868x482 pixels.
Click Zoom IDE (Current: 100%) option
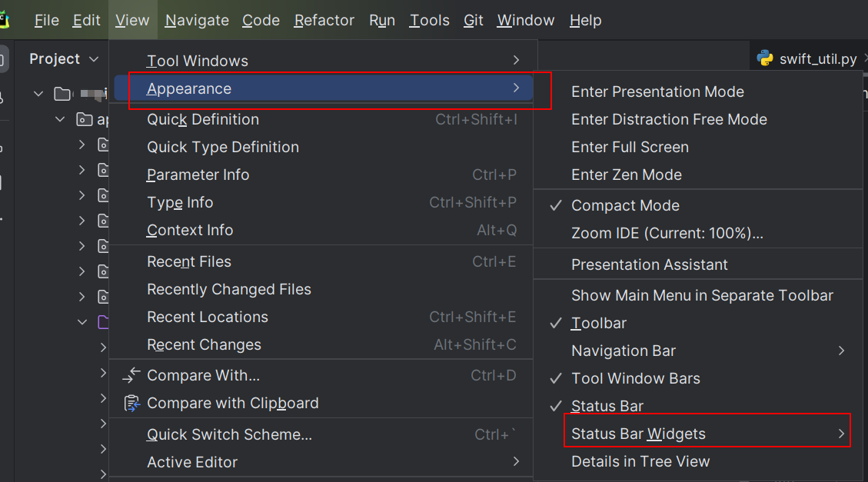click(667, 233)
